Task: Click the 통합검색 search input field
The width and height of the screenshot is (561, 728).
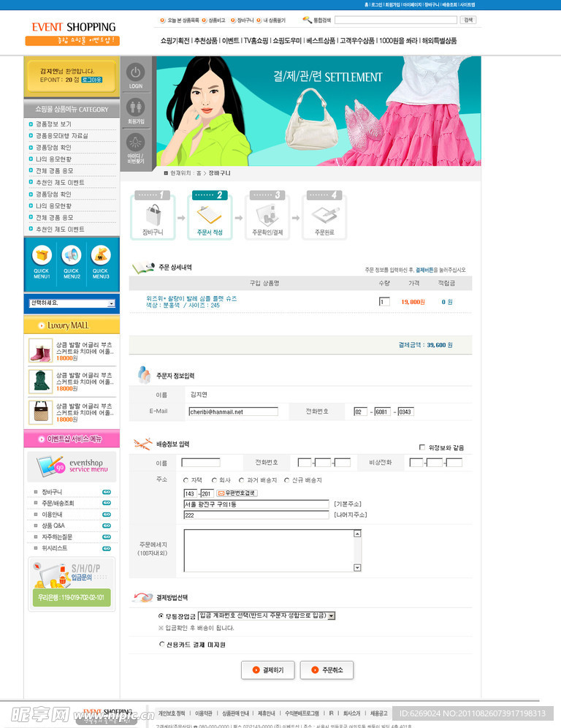Action: [396, 20]
